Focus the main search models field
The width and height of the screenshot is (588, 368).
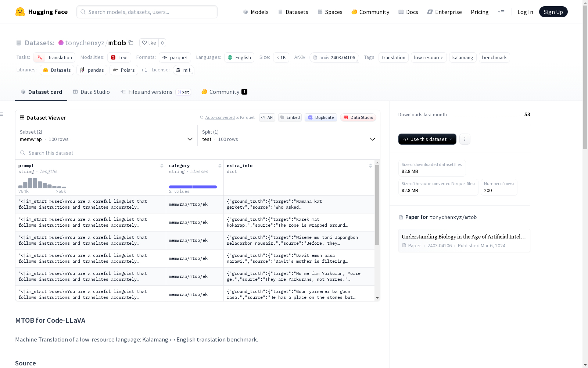click(147, 12)
